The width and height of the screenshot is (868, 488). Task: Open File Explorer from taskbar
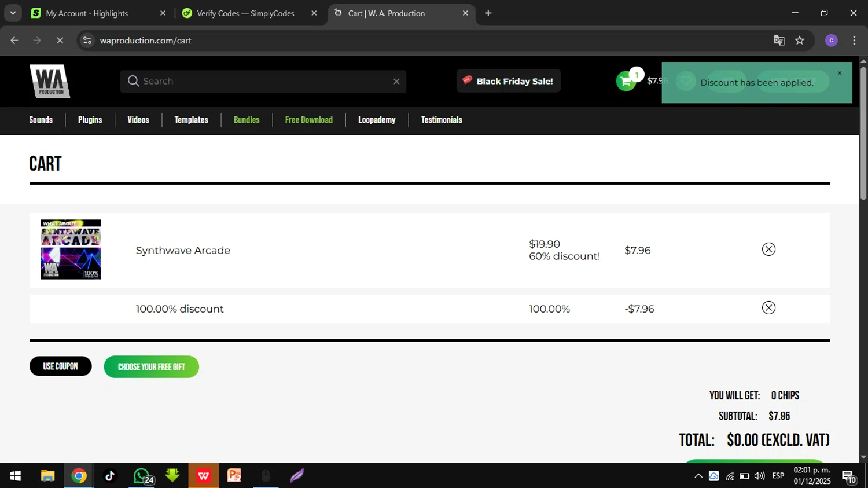[x=47, y=476]
